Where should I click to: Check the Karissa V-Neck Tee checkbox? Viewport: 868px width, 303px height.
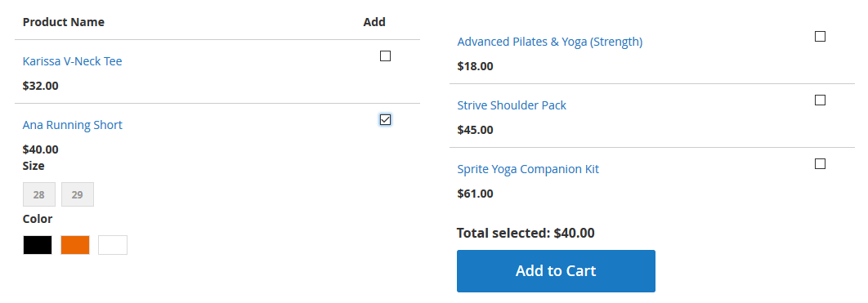(x=385, y=56)
